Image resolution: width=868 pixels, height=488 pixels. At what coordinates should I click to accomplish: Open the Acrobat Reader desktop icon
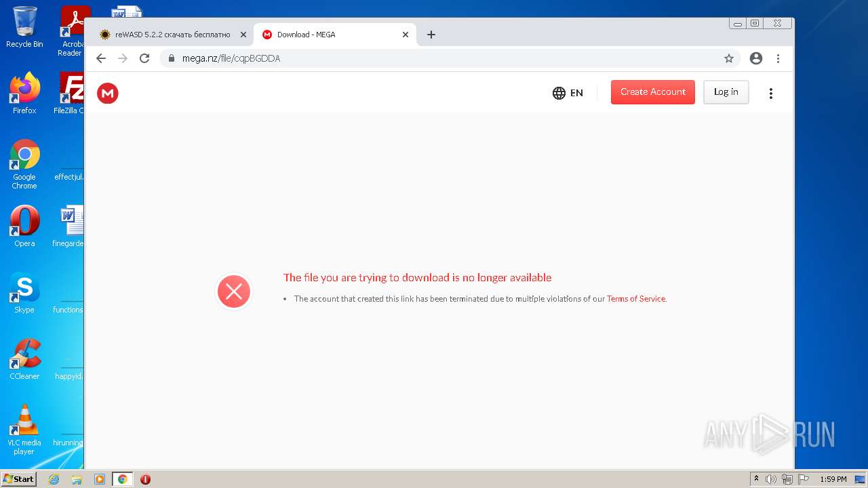[x=71, y=31]
